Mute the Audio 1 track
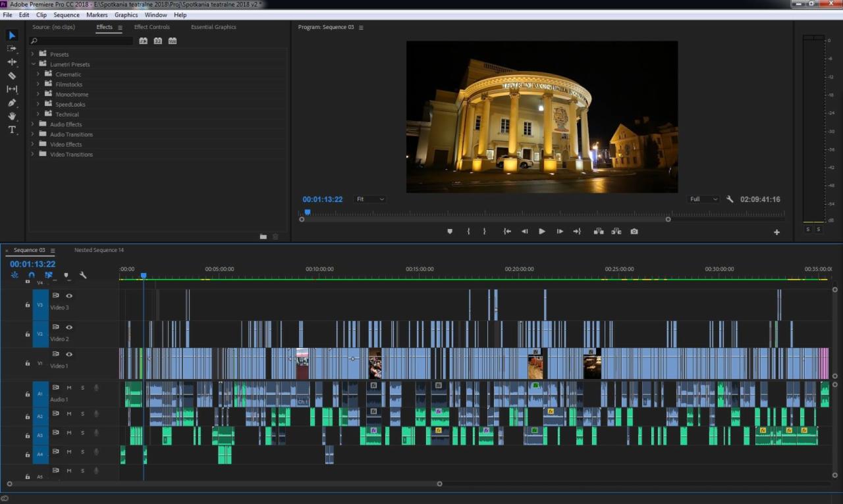 [68, 388]
